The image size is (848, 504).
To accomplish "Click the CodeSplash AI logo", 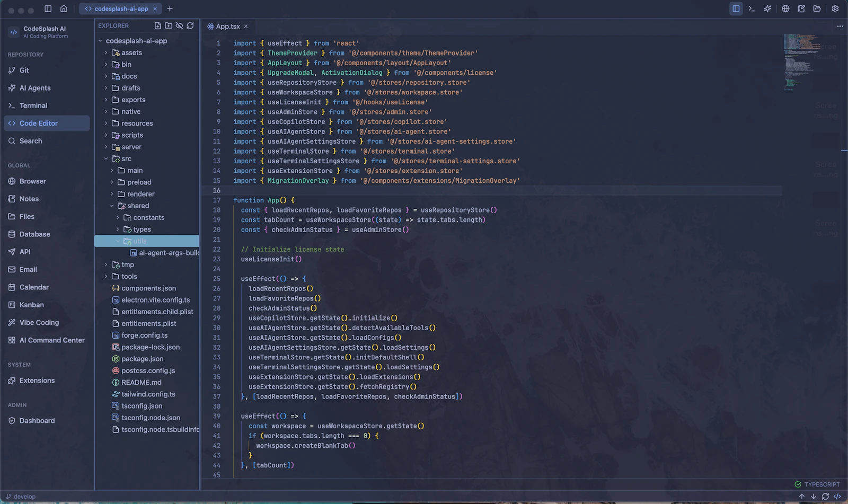I will (x=14, y=32).
